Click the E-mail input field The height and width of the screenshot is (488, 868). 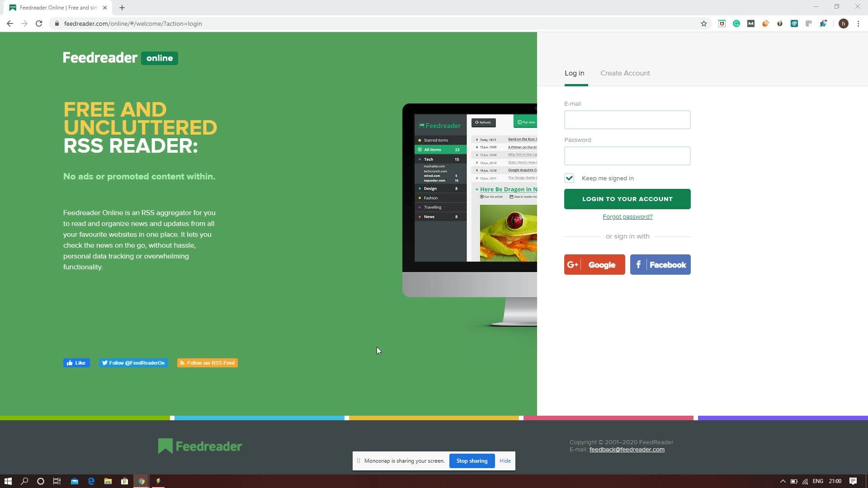(x=627, y=119)
